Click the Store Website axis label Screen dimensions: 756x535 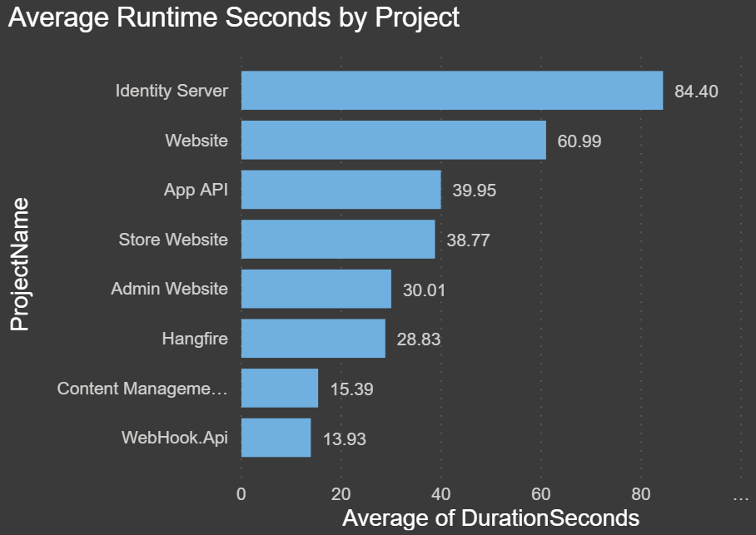click(173, 240)
